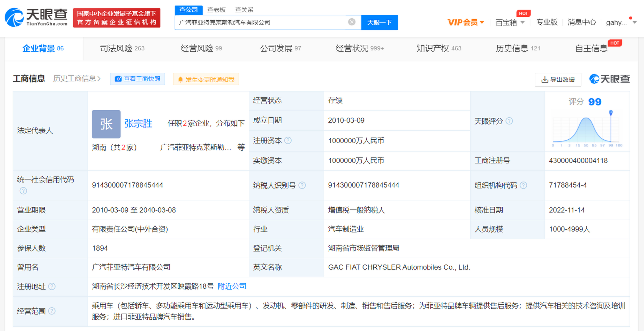Click 发生变更时通知我 button
The width and height of the screenshot is (644, 331).
click(x=206, y=79)
